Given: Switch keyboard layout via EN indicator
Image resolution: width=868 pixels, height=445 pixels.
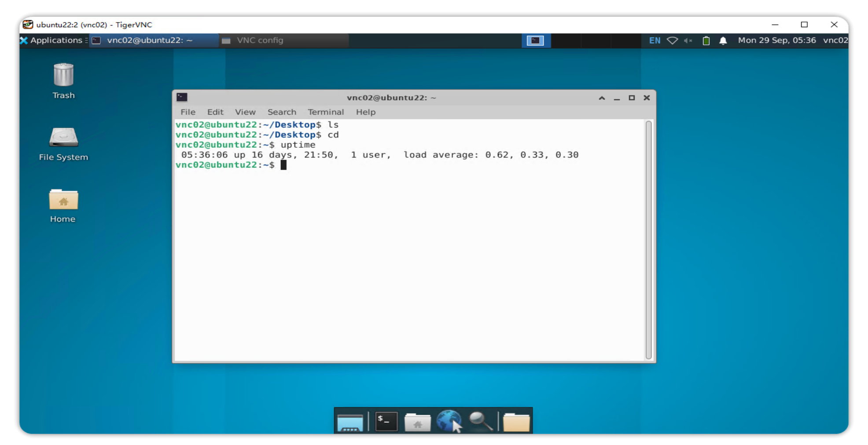Looking at the screenshot, I should point(655,40).
